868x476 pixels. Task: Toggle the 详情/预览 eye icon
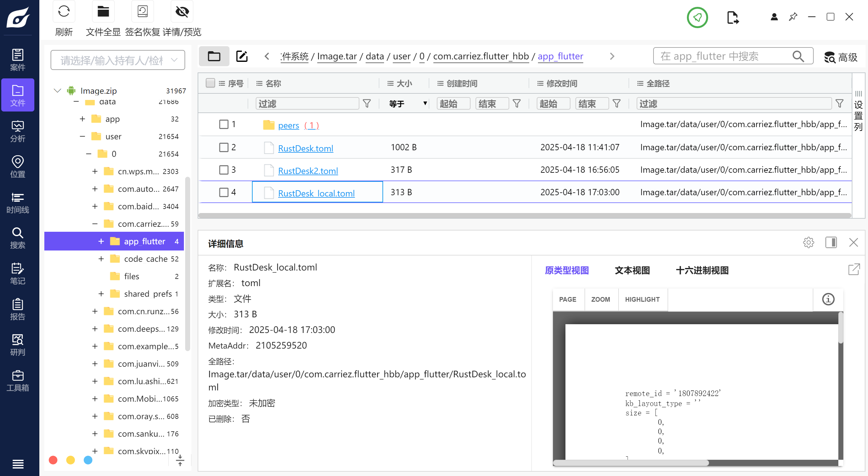coord(182,12)
